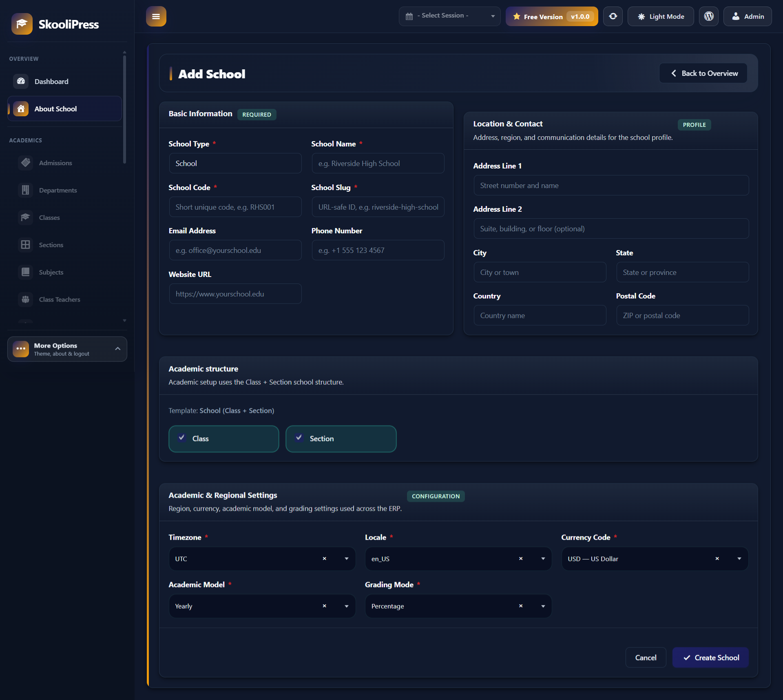783x700 pixels.
Task: Focus the State field
Action: coord(683,272)
